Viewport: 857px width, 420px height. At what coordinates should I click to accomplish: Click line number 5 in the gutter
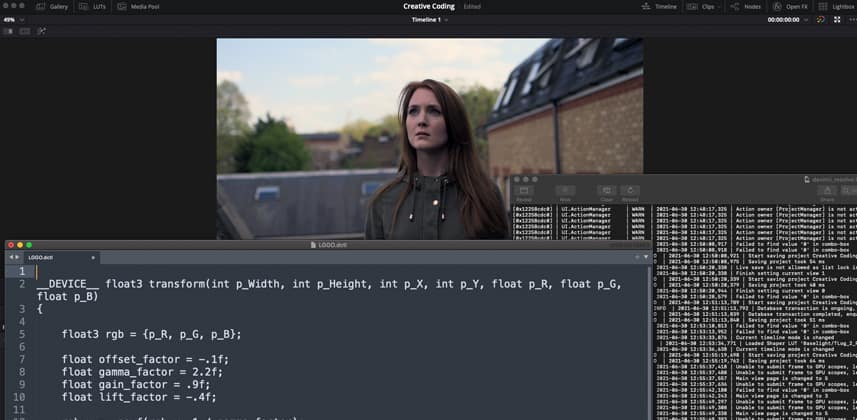[x=21, y=334]
